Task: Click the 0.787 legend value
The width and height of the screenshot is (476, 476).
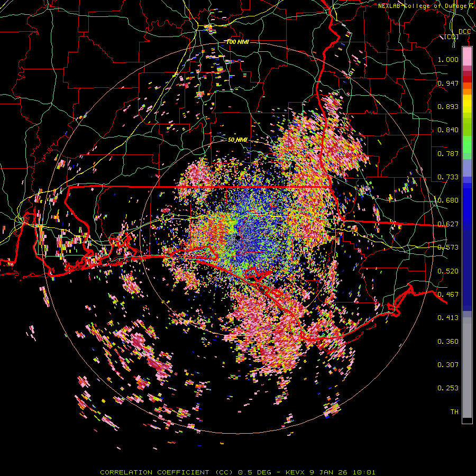Action: pyautogui.click(x=448, y=153)
